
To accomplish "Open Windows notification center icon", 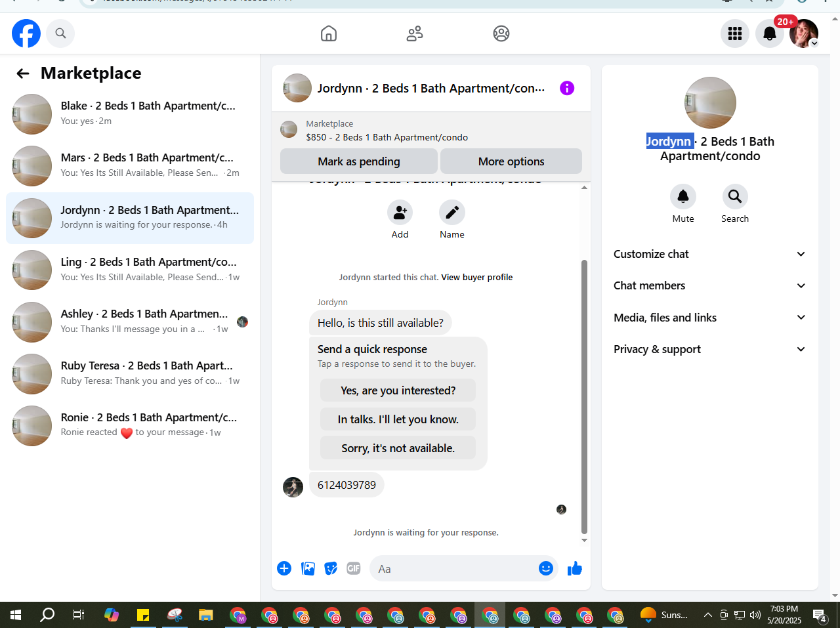I will point(820,615).
